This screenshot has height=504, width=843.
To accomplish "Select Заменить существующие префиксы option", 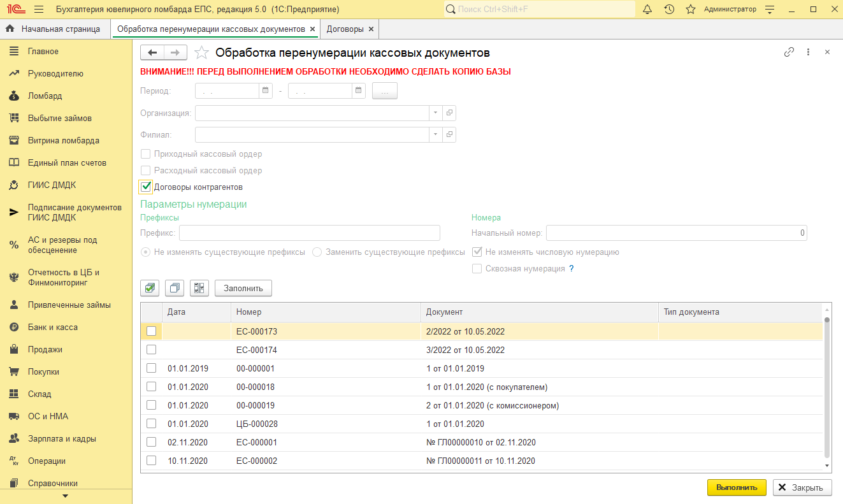I will [x=317, y=252].
